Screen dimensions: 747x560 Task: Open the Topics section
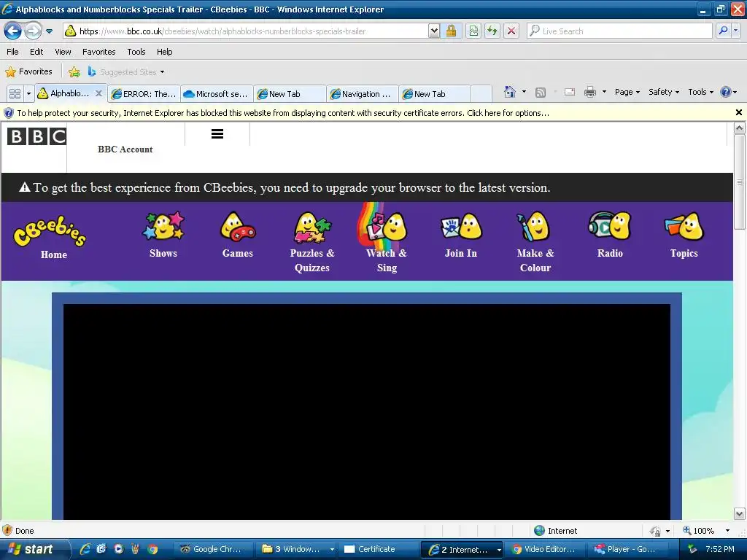coord(684,236)
